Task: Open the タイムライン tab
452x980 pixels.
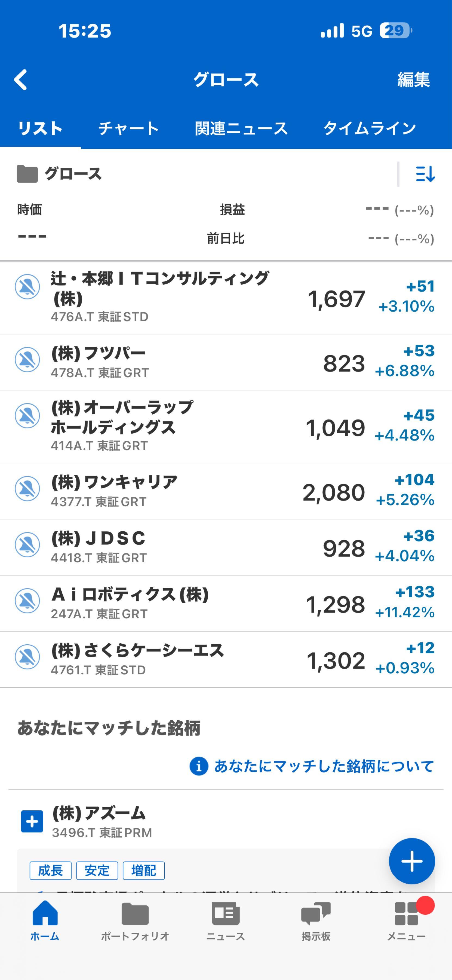Action: click(370, 128)
